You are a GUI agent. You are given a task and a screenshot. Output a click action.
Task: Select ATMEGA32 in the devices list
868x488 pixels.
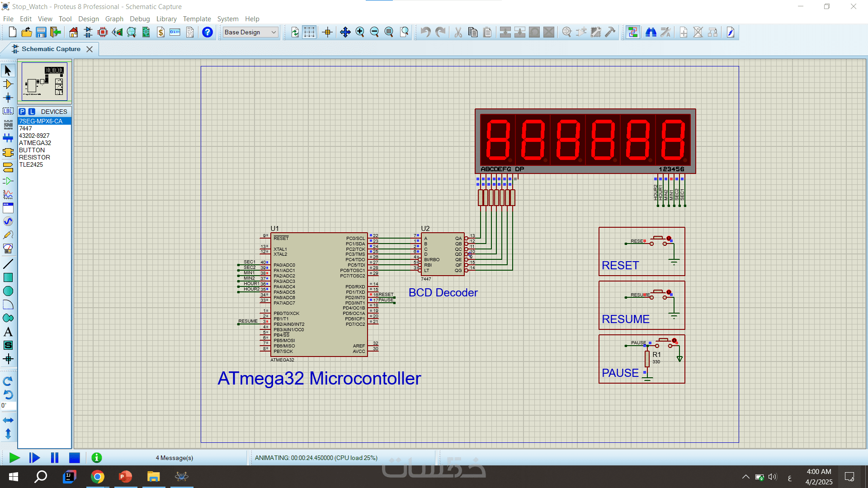pyautogui.click(x=35, y=143)
